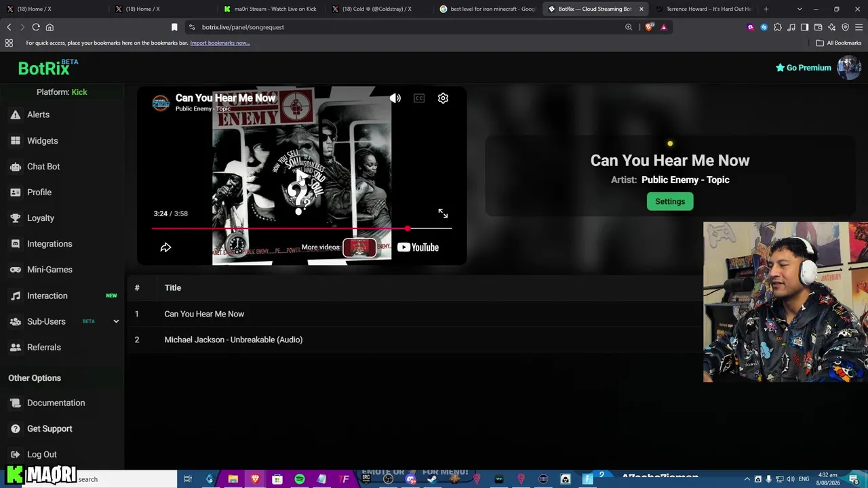Open the system tray volume icon

(x=791, y=479)
